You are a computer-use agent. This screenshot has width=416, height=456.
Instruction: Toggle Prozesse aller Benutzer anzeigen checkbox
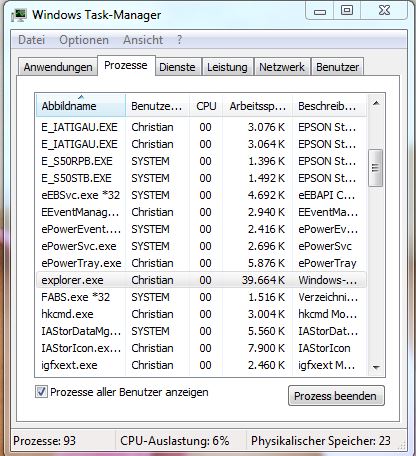point(41,392)
